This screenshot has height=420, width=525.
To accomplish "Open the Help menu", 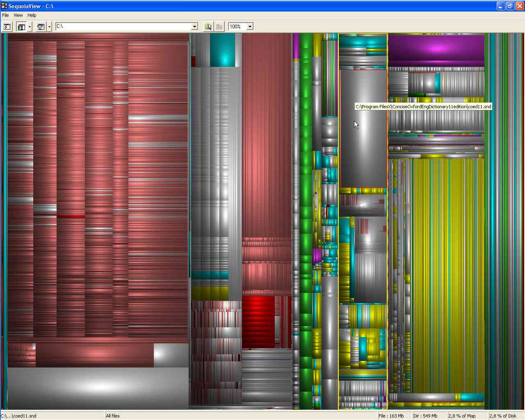I will pos(32,15).
